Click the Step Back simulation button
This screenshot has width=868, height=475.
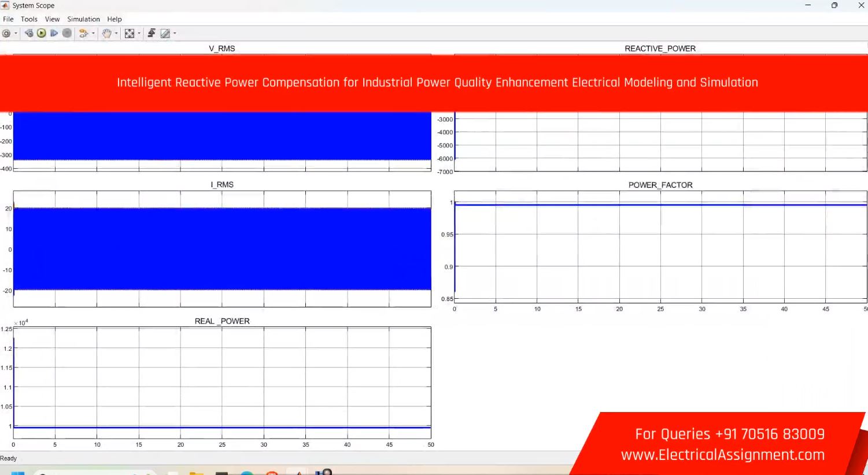(x=29, y=34)
